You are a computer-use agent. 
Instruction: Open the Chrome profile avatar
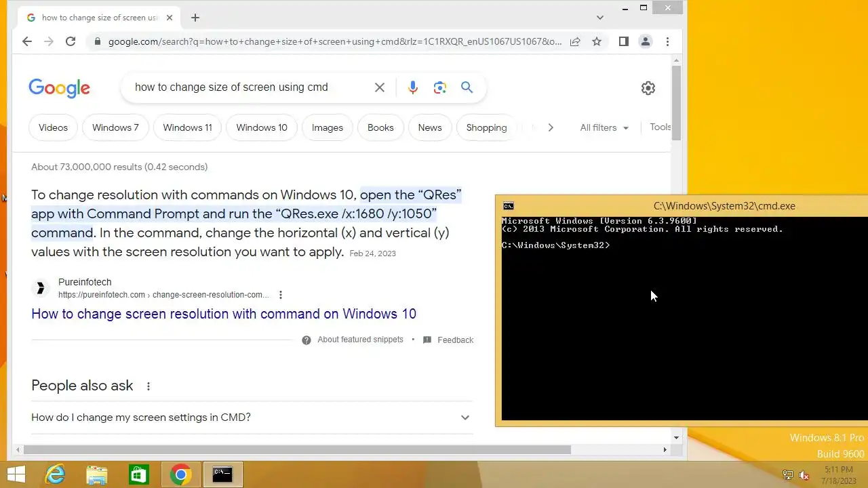[646, 41]
